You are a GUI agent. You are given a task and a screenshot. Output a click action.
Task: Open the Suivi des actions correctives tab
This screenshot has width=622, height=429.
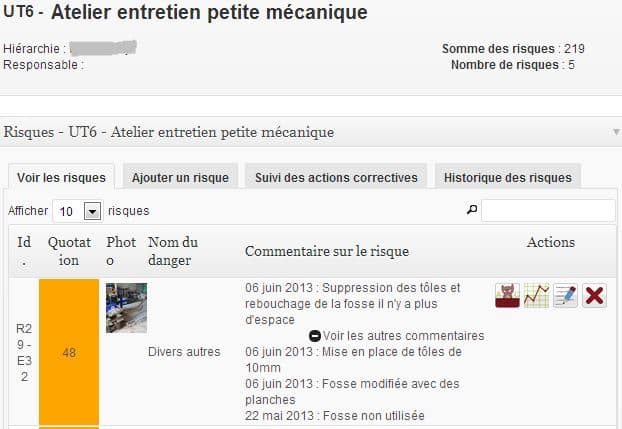[336, 177]
